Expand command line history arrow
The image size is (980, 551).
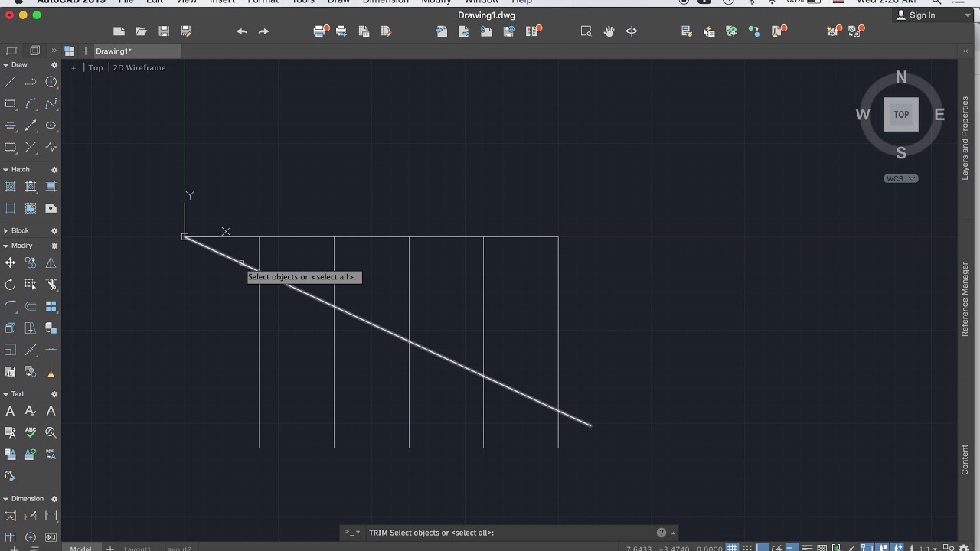pos(674,533)
